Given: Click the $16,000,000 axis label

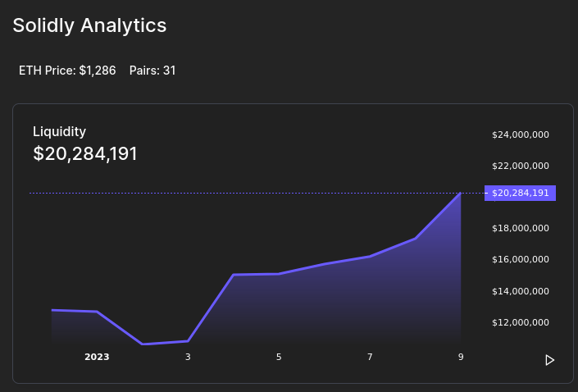Looking at the screenshot, I should point(521,260).
